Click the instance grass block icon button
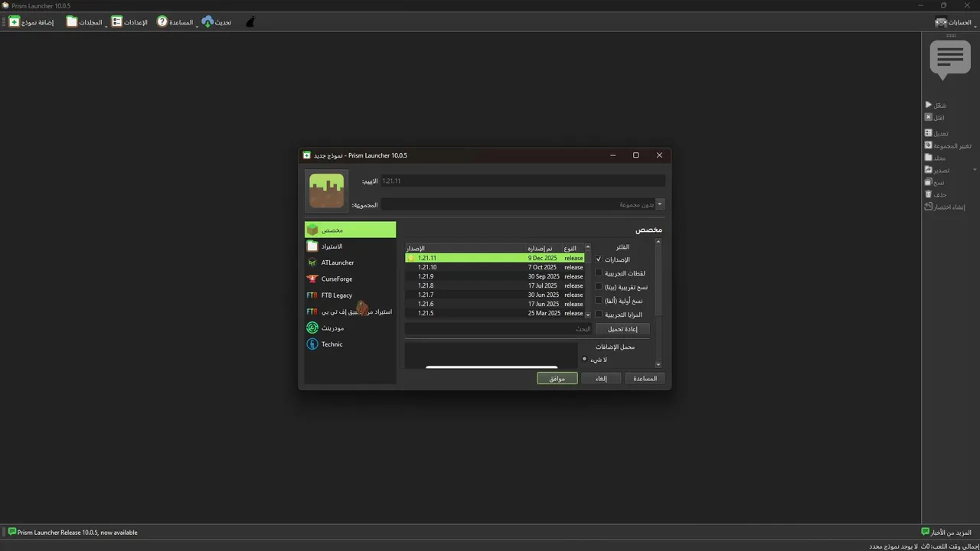The image size is (980, 551). 326,191
